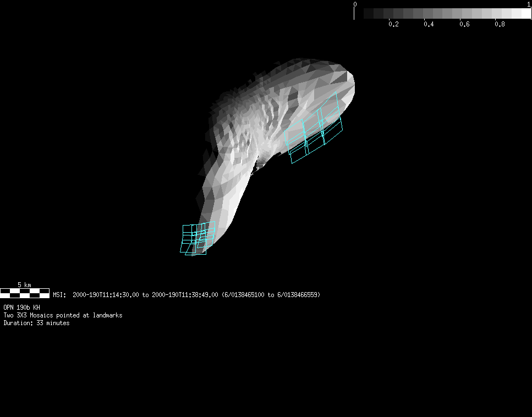Click the spacecraft clock range in parentheses
Screen dimensions: 532x417
pos(271,295)
